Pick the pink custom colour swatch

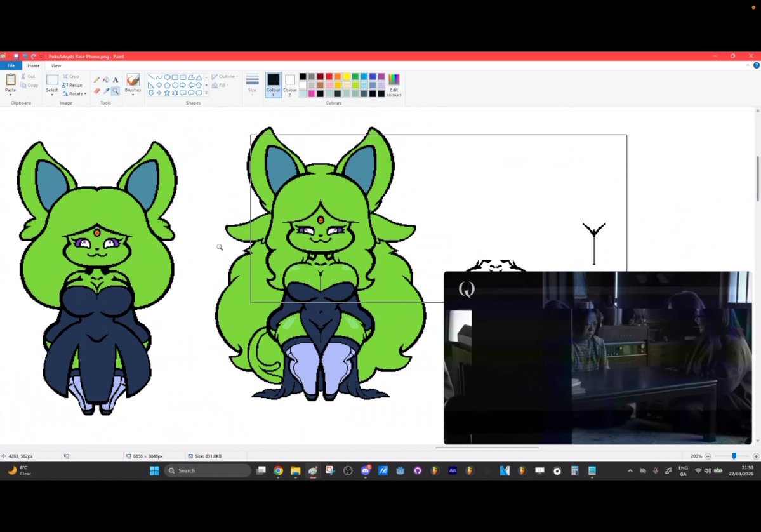click(312, 94)
